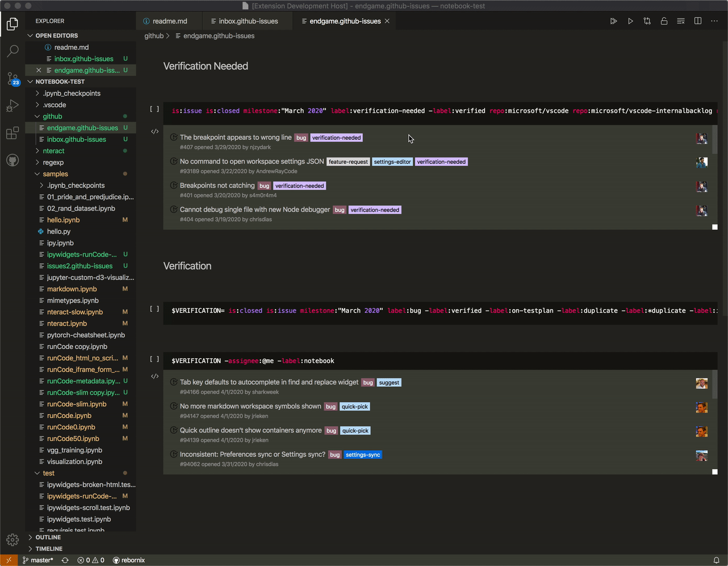
Task: Click the clear outputs toolbar icon
Action: [x=681, y=21]
